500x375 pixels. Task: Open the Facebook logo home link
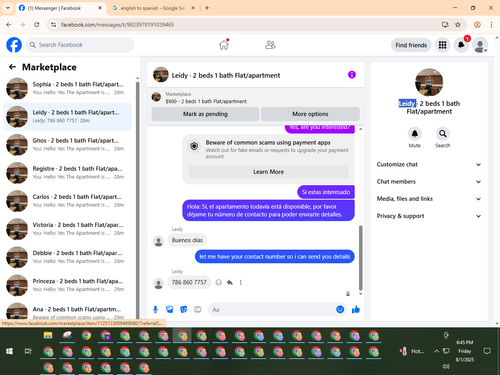(14, 45)
